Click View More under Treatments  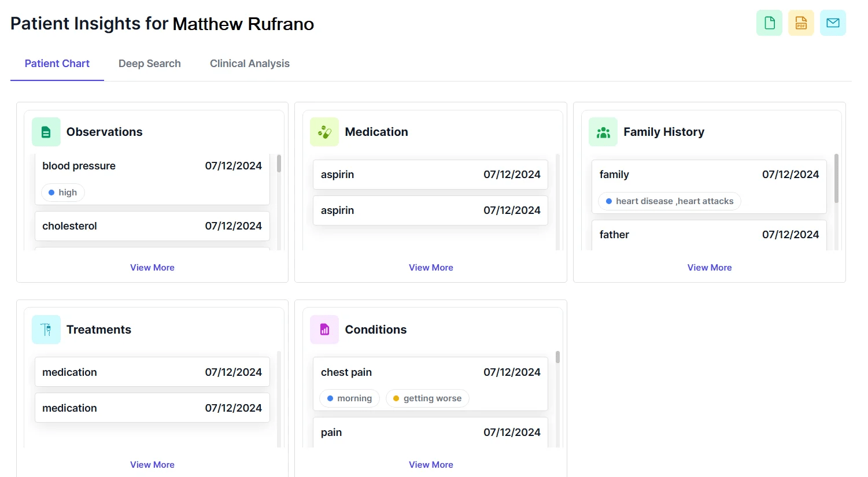click(x=152, y=465)
